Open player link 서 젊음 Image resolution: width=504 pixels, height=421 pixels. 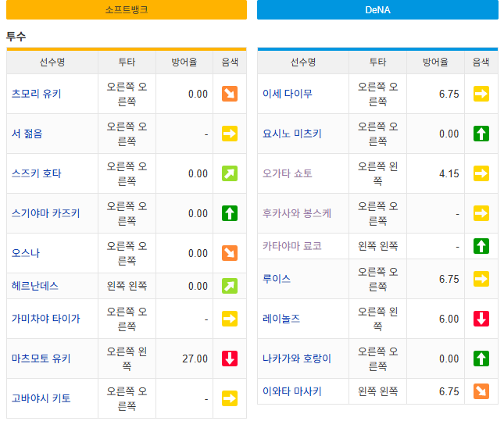tap(27, 134)
